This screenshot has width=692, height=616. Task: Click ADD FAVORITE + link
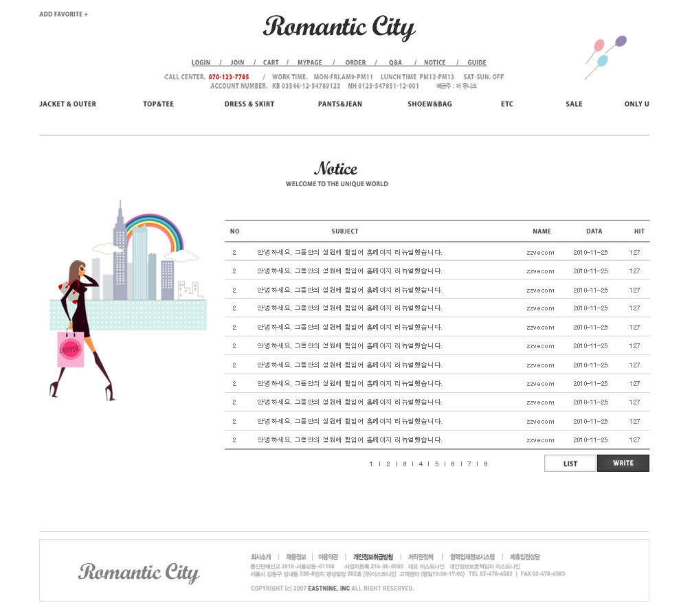coord(63,14)
